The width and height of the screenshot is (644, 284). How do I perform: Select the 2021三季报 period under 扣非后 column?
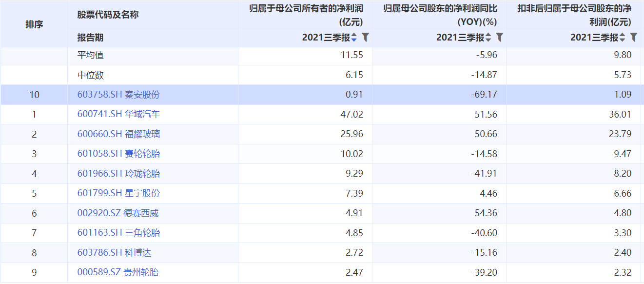(594, 38)
